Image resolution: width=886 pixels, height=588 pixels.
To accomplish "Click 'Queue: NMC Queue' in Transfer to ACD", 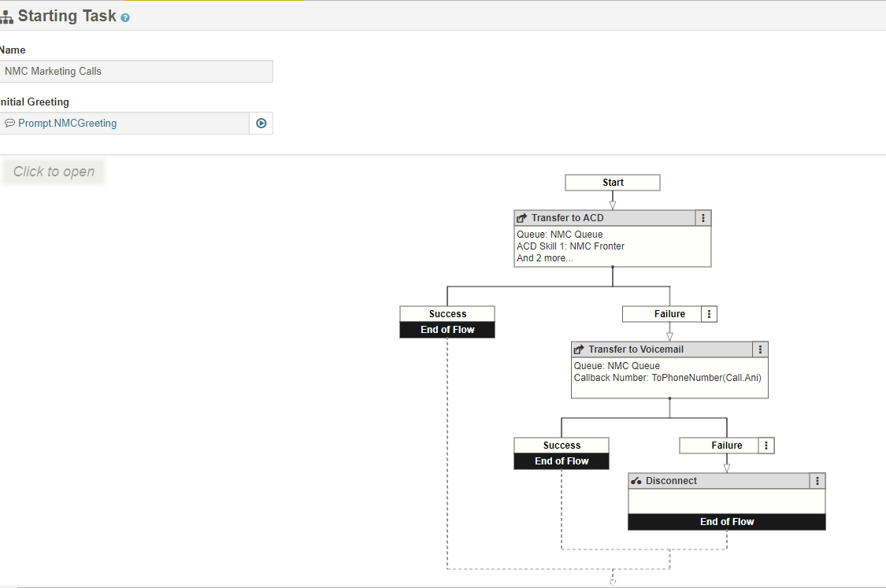I will (x=559, y=235).
